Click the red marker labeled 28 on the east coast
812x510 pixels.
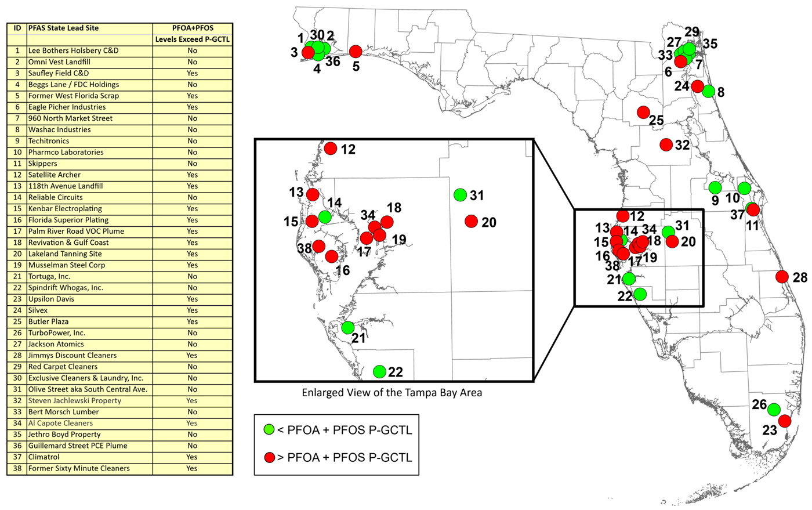pos(782,277)
